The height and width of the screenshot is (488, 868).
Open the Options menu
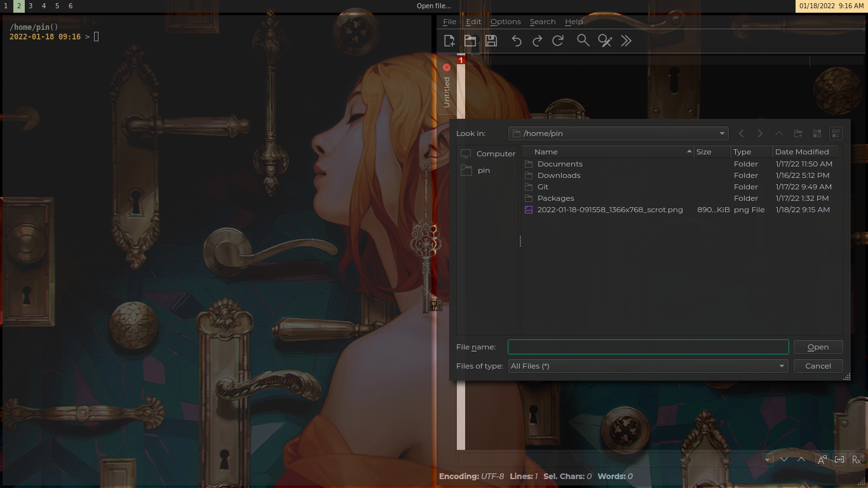click(x=506, y=21)
